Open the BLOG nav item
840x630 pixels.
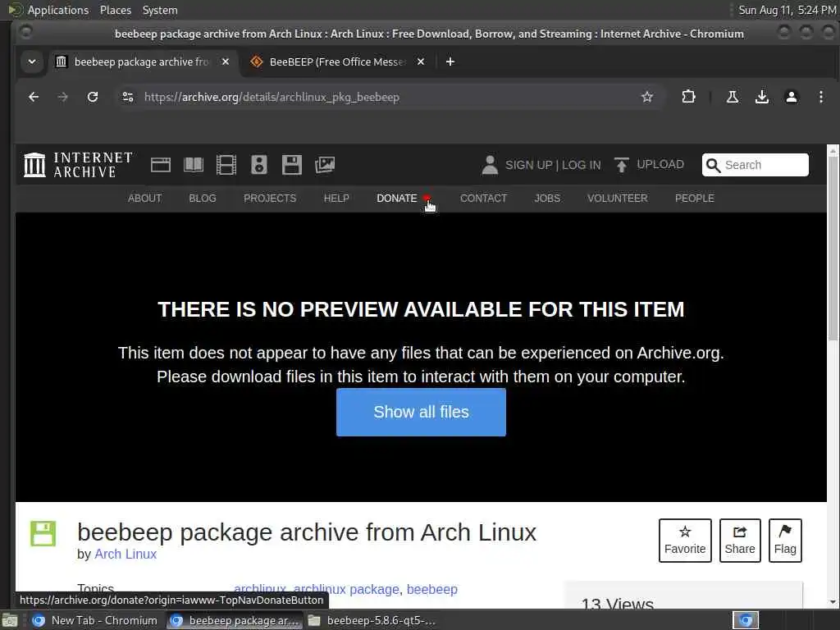point(203,199)
